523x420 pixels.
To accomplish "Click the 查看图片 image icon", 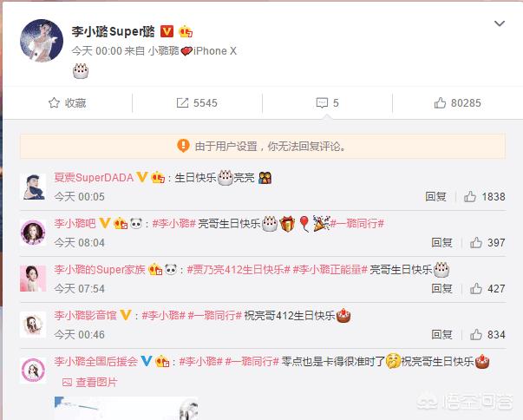I will 67,383.
